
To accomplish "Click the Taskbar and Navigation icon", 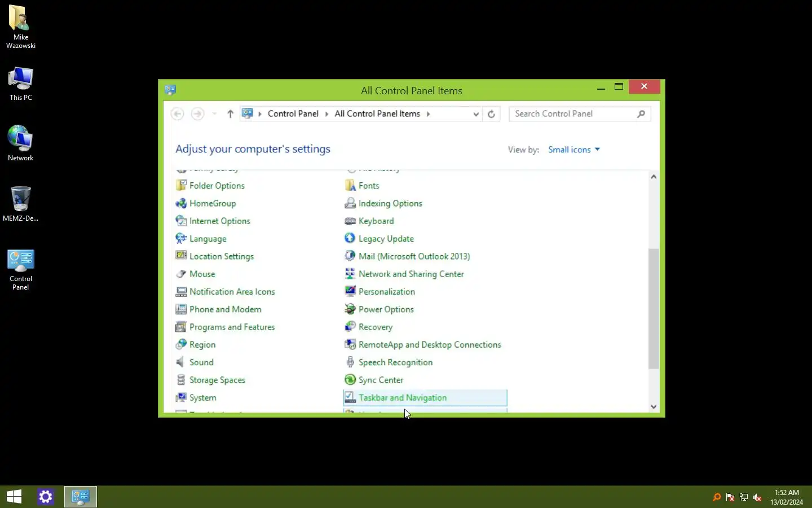I will (350, 397).
